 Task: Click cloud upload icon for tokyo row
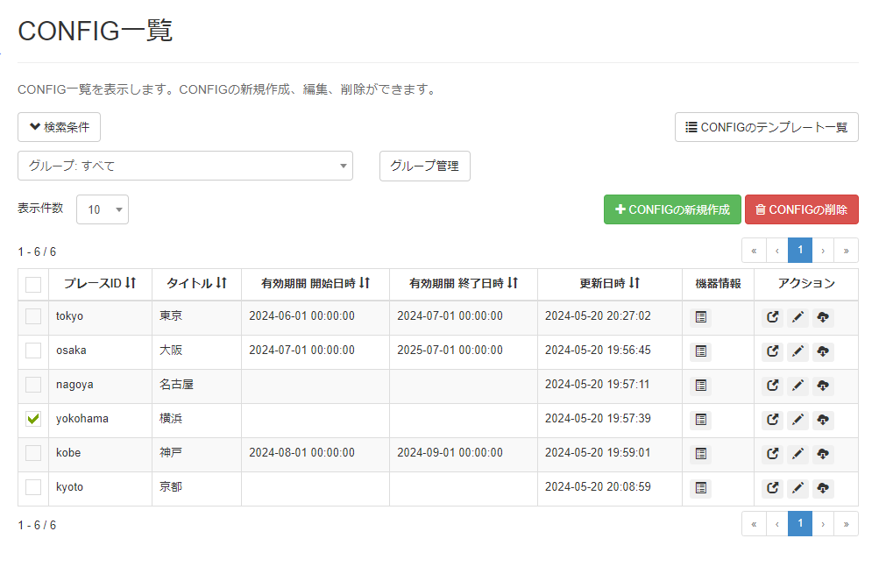coord(823,317)
